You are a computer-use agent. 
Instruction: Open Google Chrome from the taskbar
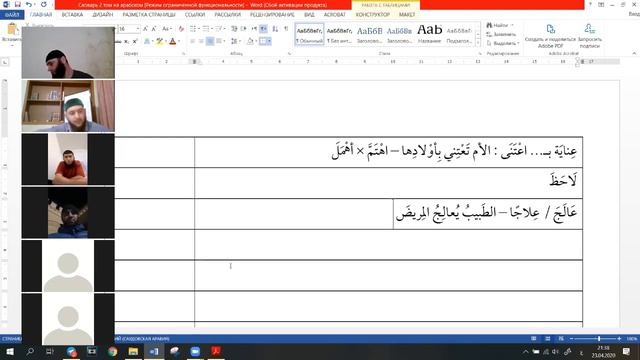112,351
